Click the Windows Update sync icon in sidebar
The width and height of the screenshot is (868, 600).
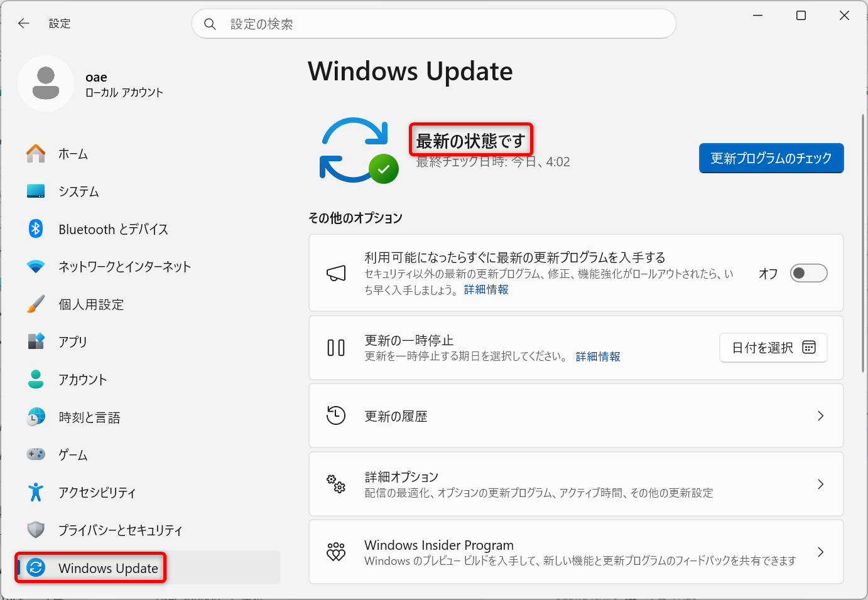click(x=36, y=567)
